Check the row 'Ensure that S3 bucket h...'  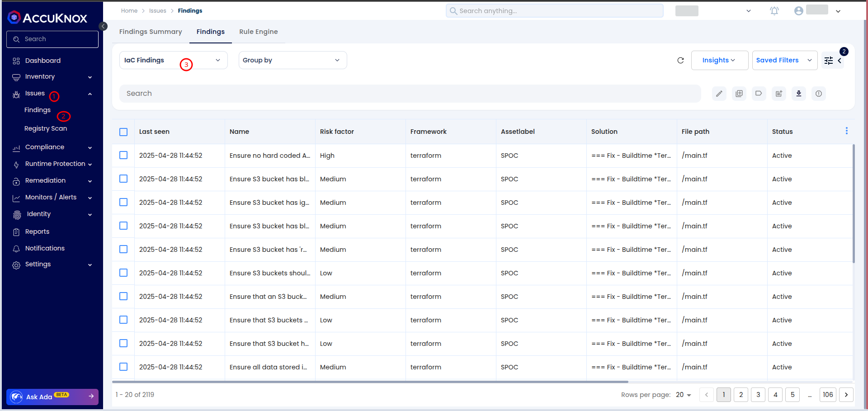123,343
